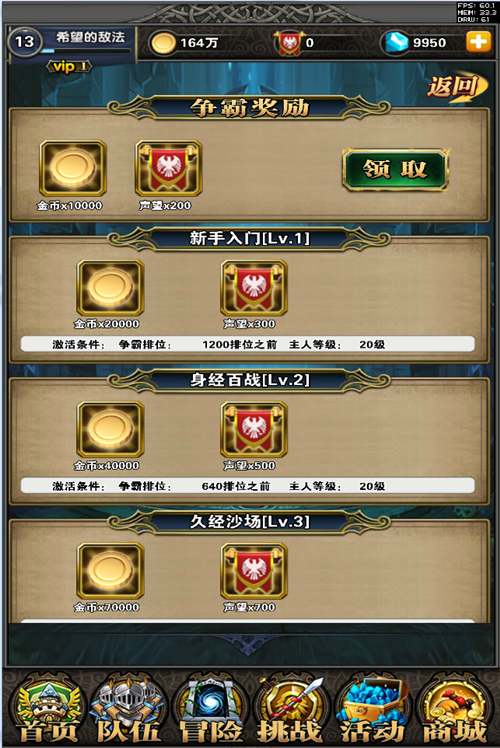500x748 pixels.
Task: Claim the 争霸奖励 reward with 领取
Action: pyautogui.click(x=395, y=169)
